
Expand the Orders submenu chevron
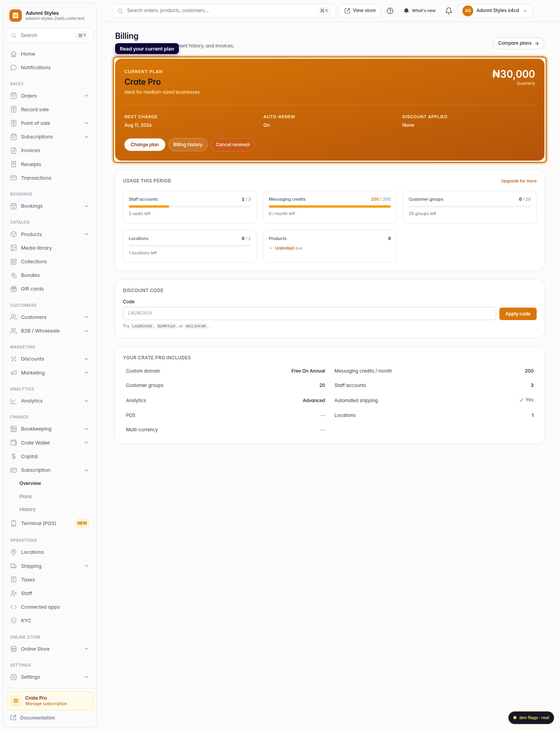coord(86,96)
